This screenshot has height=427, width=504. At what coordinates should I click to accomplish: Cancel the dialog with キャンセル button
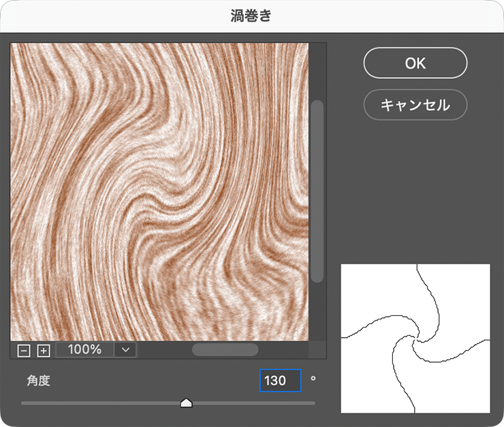(415, 105)
